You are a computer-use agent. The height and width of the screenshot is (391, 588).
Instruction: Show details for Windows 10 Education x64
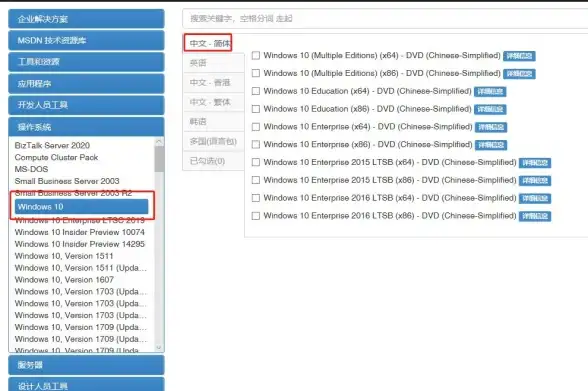(x=490, y=91)
